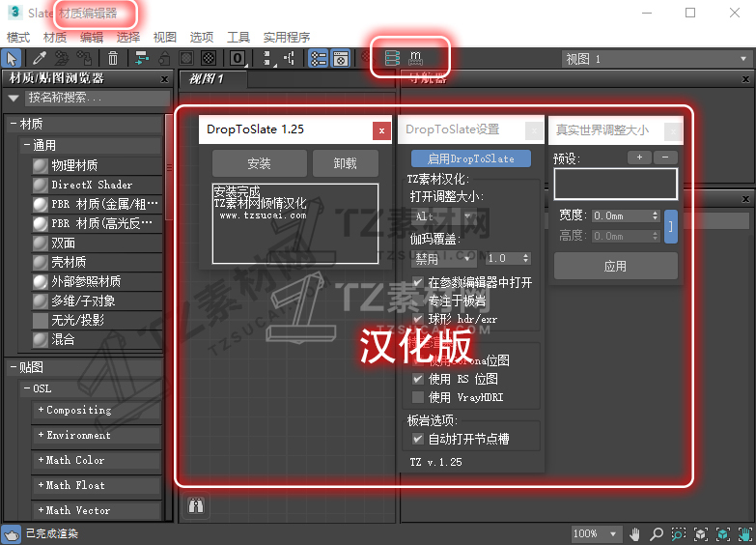Click the 安装 install button
The width and height of the screenshot is (756, 545).
(260, 163)
